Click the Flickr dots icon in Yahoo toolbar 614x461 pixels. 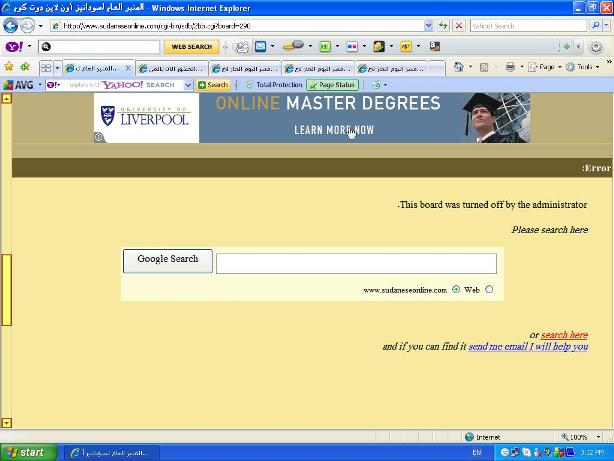(x=352, y=47)
